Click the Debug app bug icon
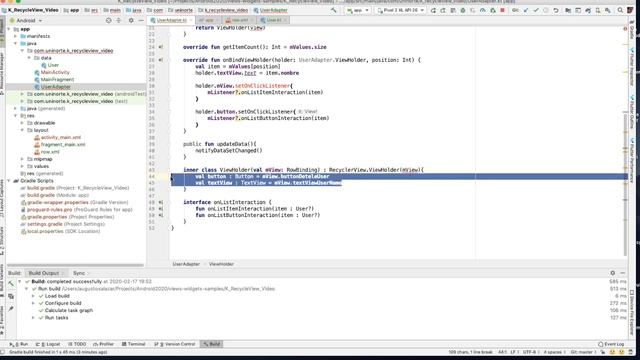The width and height of the screenshot is (640, 360). (x=463, y=10)
